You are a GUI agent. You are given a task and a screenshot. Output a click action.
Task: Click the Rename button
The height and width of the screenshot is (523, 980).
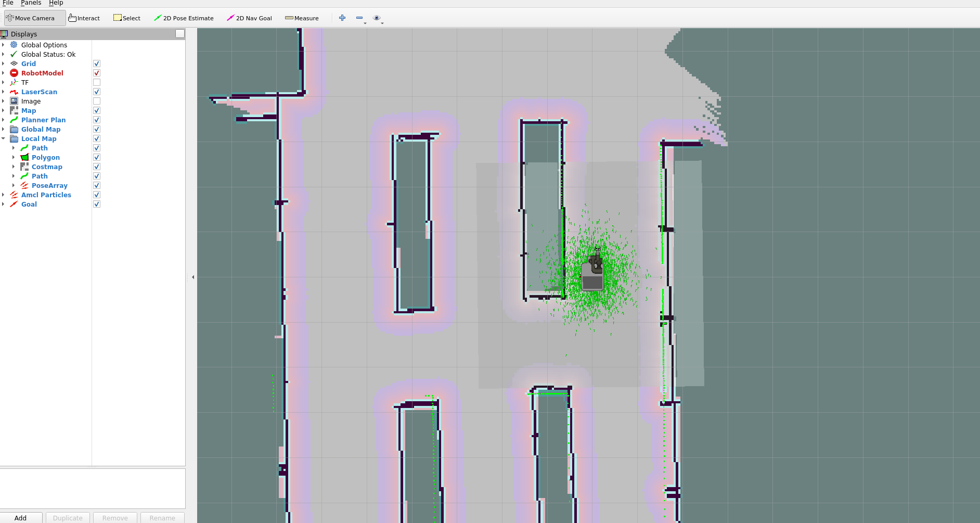coord(162,518)
